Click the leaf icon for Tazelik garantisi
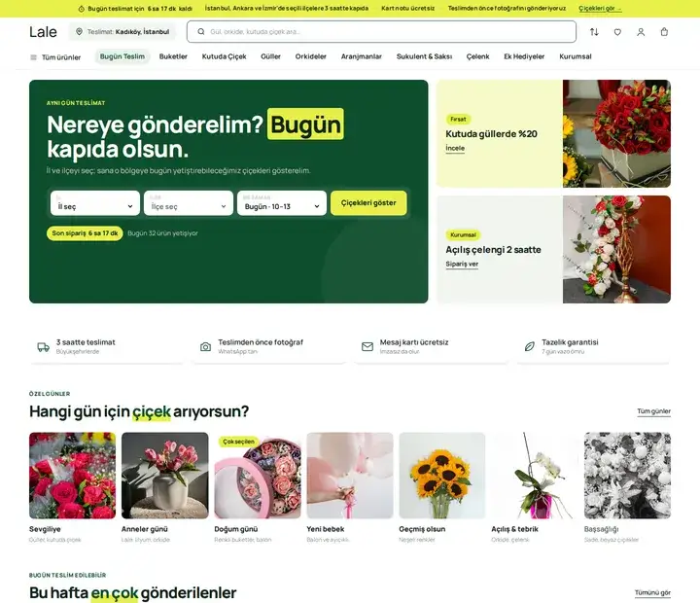The width and height of the screenshot is (700, 603). point(530,347)
